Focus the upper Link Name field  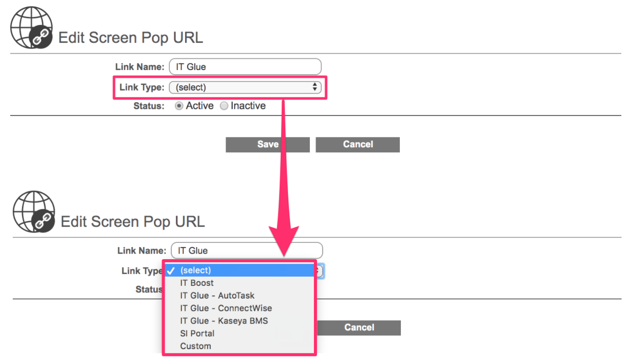coord(245,66)
